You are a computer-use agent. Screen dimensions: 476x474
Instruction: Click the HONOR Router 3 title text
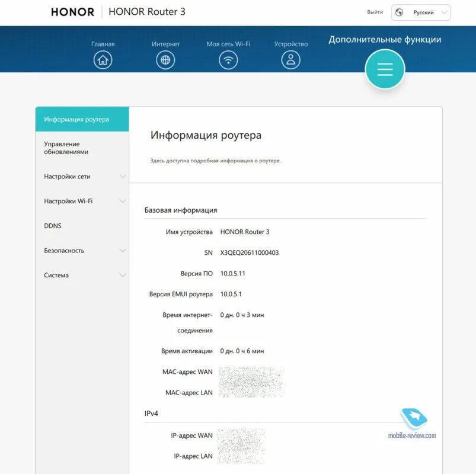click(146, 11)
